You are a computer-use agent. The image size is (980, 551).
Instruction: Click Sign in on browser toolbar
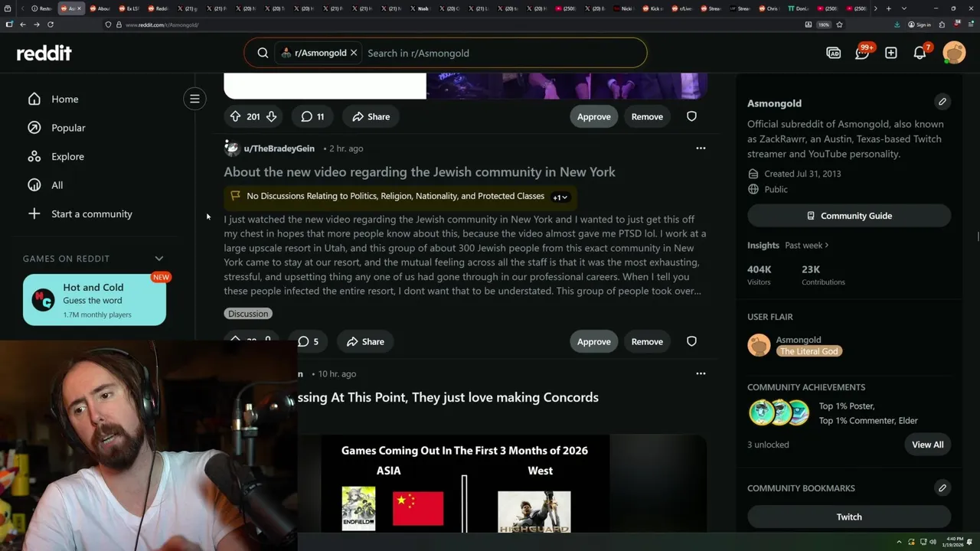point(920,24)
